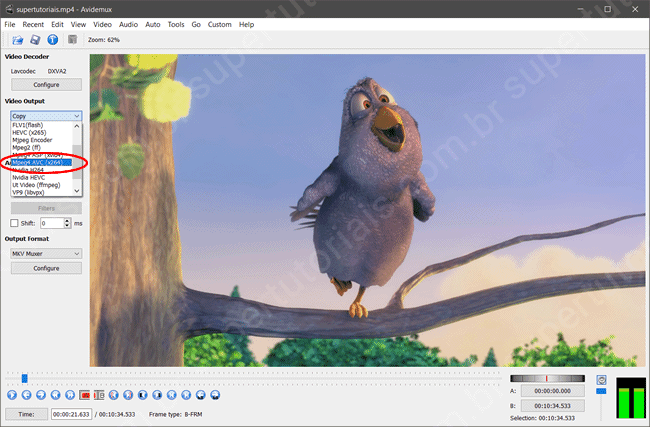Click Configure under Video Decoder
The width and height of the screenshot is (650, 427).
[x=46, y=85]
